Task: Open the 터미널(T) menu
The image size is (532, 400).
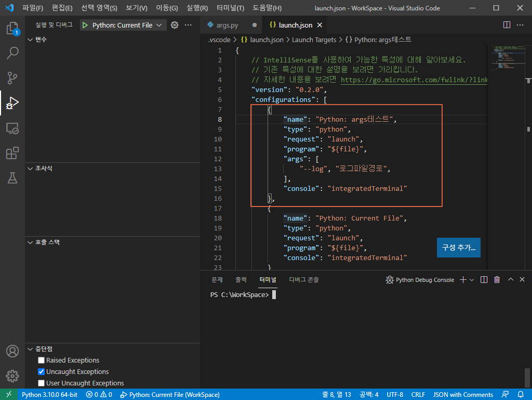Action: click(x=230, y=8)
